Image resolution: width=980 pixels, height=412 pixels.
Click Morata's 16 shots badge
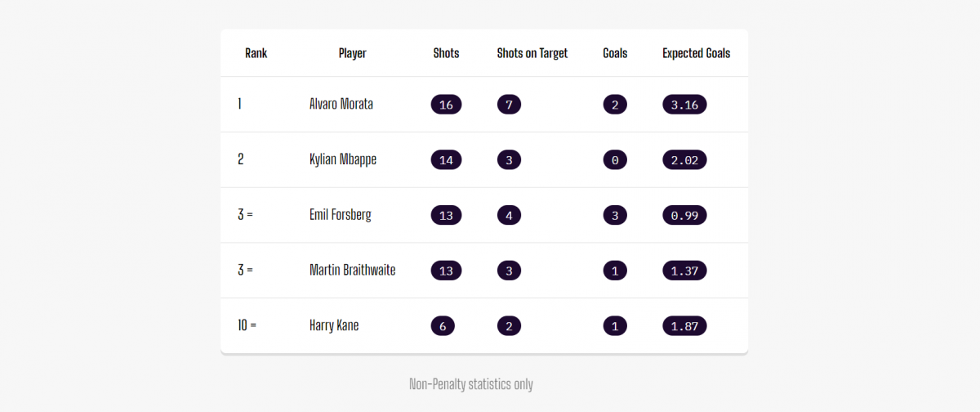tap(446, 104)
